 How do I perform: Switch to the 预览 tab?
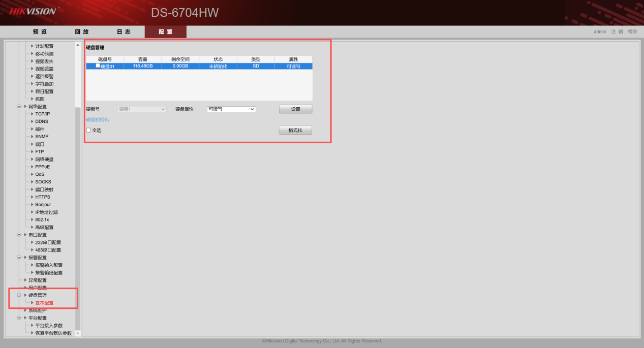tap(40, 31)
